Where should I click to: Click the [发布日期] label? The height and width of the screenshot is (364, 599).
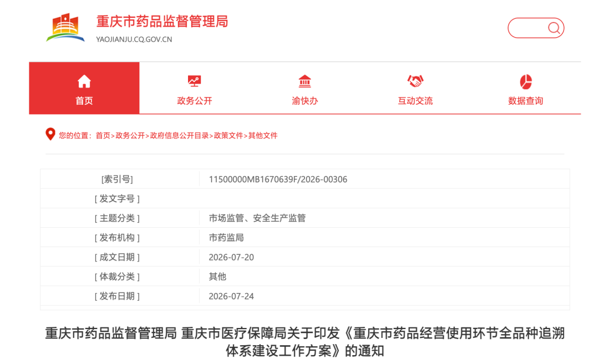point(117,296)
